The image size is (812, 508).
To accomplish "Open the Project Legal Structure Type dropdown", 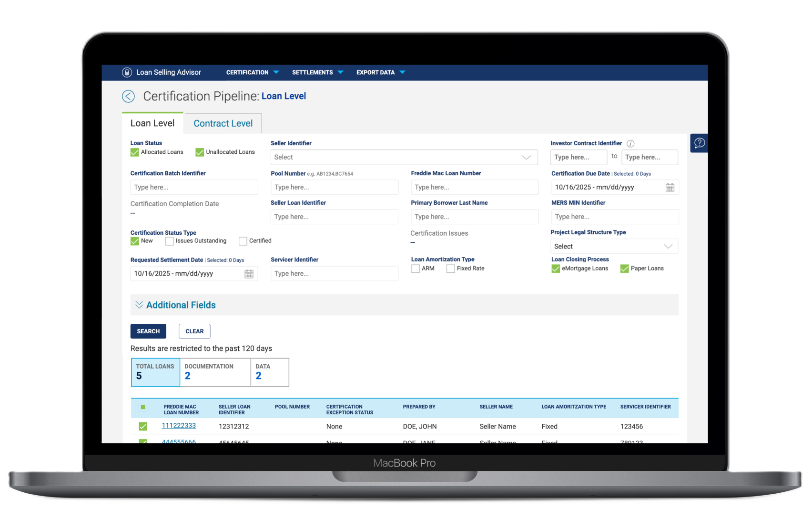I will [614, 247].
